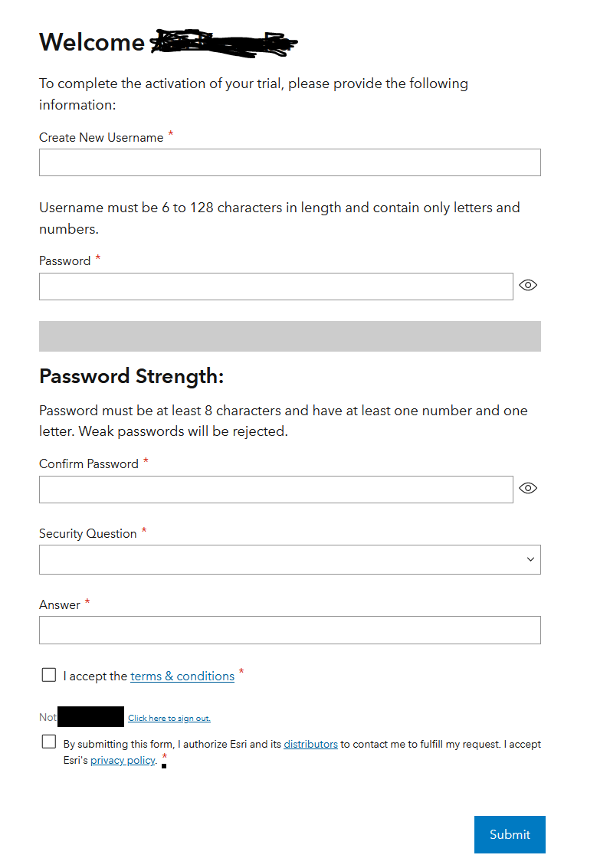
Task: Click the Create New Username input field
Action: tap(290, 162)
